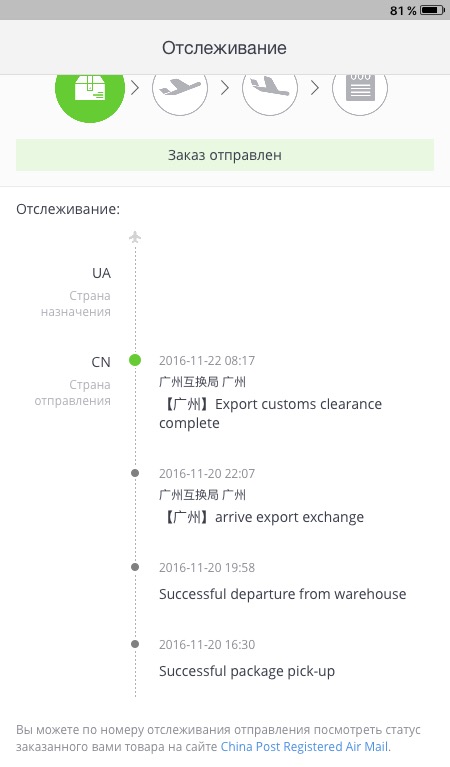Screen dimensions: 450x767
Task: Tap the 'Export customs clearance complete' entry
Action: pos(270,413)
